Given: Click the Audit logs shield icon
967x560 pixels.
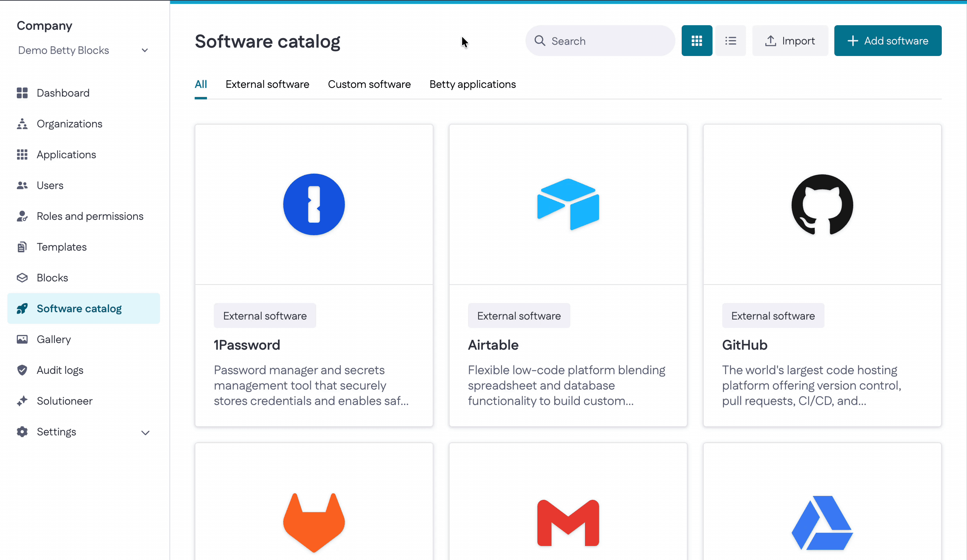Looking at the screenshot, I should click(22, 370).
